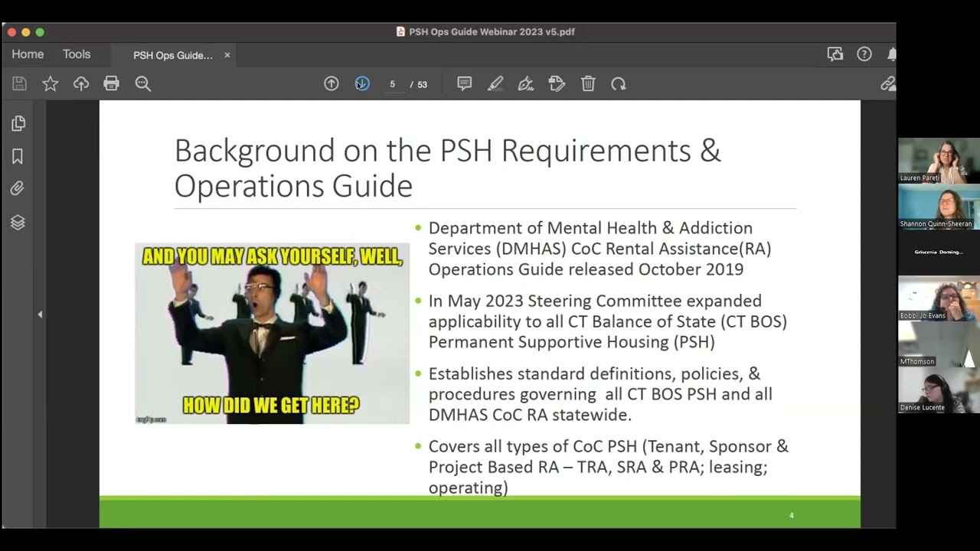Delete with the trash icon
Viewport: 980px width, 551px height.
pyautogui.click(x=588, y=83)
